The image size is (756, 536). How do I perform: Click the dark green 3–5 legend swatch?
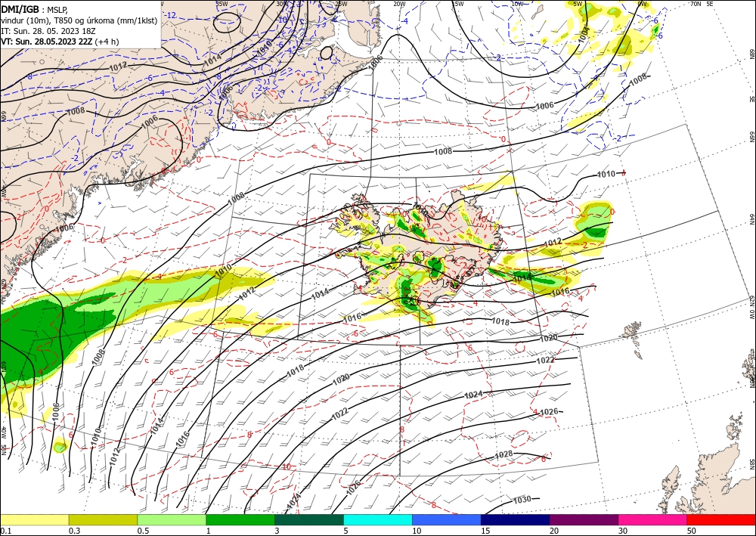(309, 519)
